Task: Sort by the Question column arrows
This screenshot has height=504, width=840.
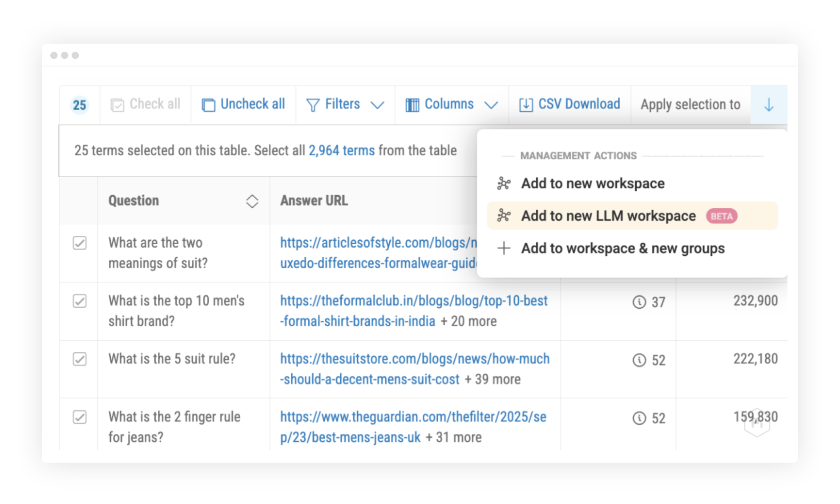Action: (x=252, y=201)
